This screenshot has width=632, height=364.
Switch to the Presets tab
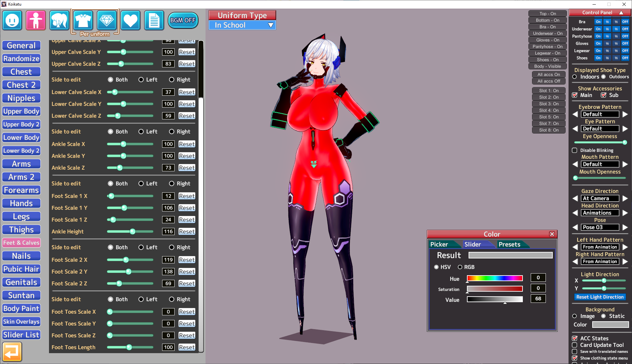[x=509, y=244]
